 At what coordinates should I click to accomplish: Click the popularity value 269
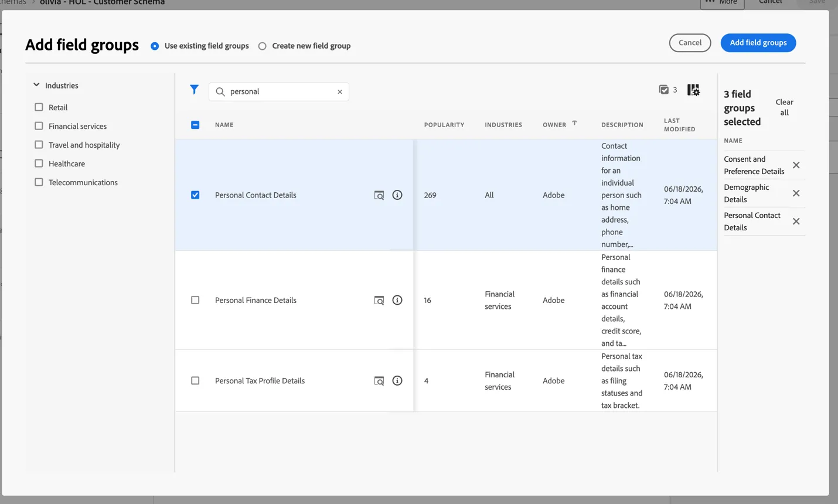point(430,195)
